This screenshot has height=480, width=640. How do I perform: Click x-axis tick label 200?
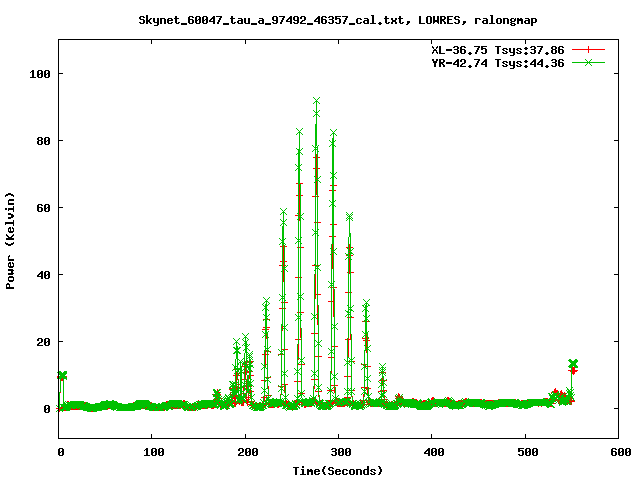247,452
